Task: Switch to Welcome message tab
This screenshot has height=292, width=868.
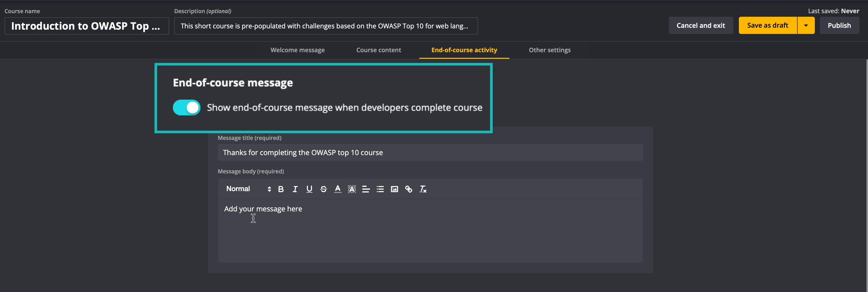Action: click(298, 50)
